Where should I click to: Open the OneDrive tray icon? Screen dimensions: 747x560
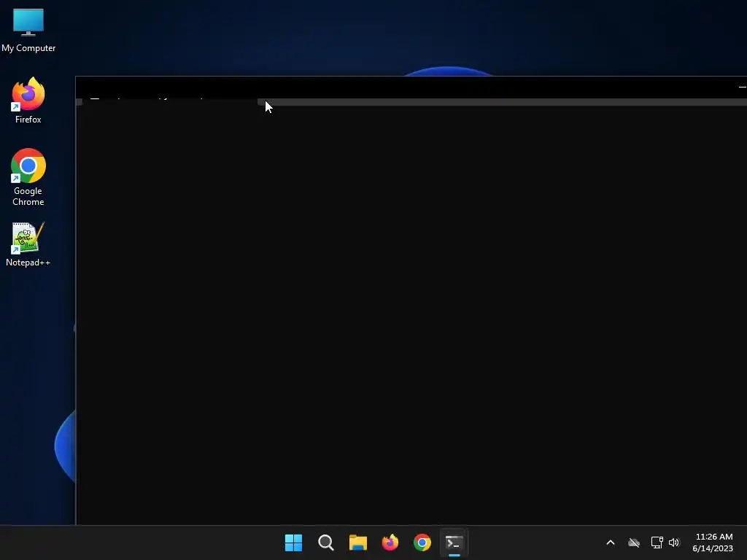634,542
